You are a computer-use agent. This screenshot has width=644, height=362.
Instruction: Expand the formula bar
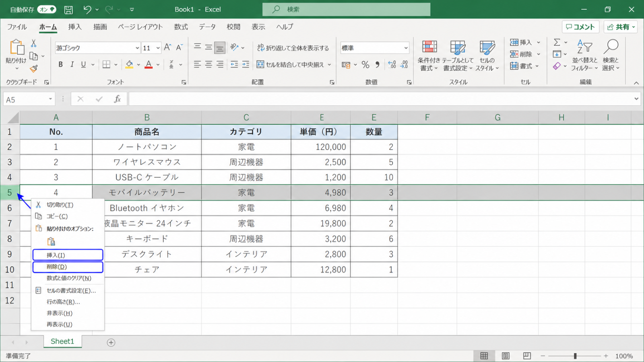[x=636, y=99]
